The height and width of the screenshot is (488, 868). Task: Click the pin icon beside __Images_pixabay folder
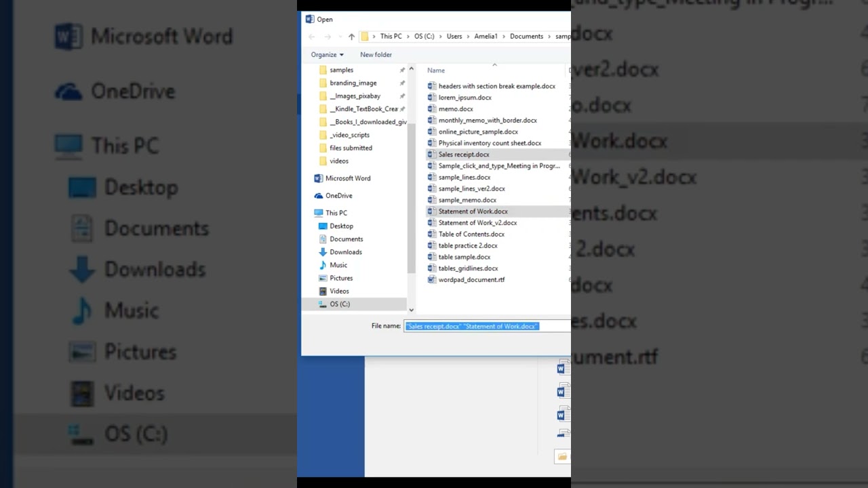point(402,96)
